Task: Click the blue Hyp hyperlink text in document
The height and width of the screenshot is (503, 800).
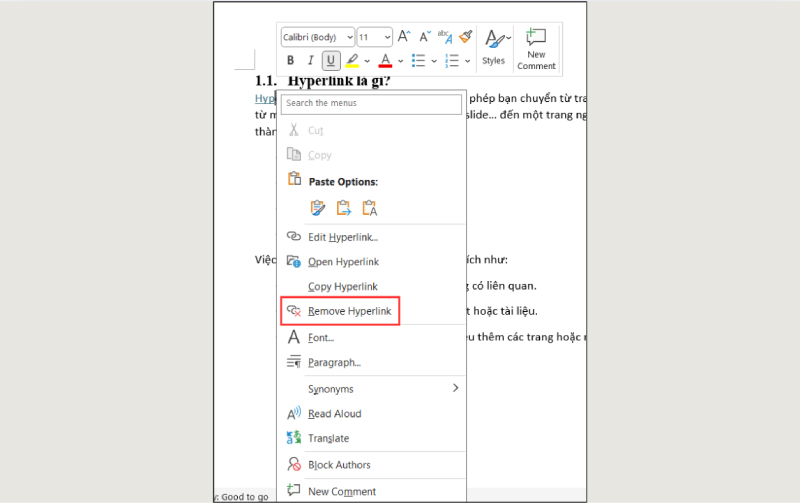Action: tap(265, 98)
